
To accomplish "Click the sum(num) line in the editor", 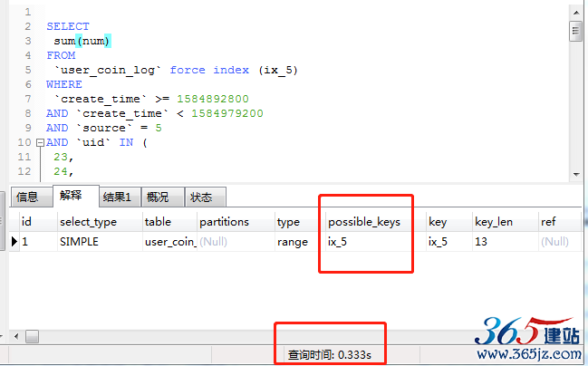I will point(82,41).
